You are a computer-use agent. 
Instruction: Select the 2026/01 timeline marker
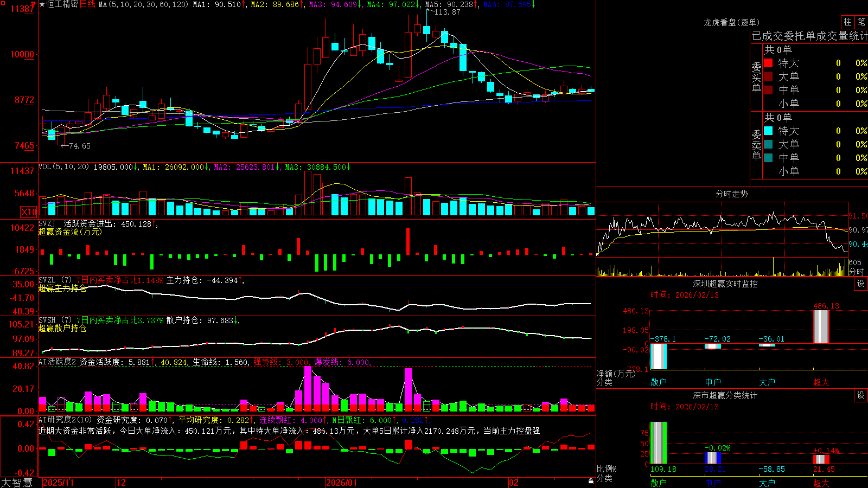(341, 483)
